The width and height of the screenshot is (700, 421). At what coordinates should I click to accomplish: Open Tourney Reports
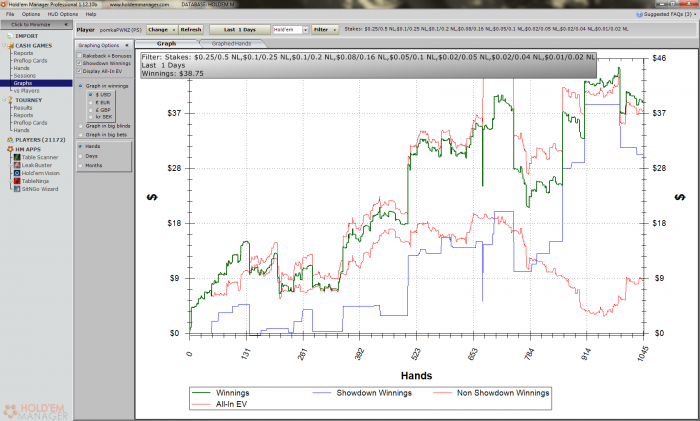tap(23, 115)
